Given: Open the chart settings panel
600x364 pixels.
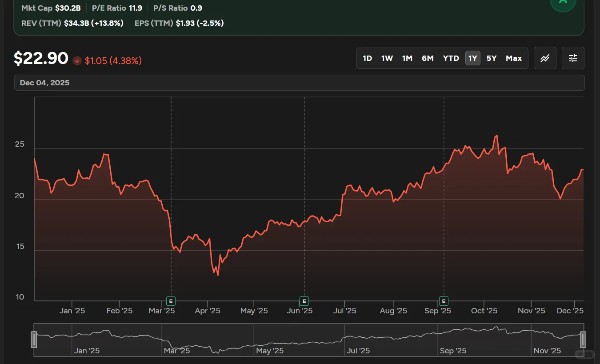Looking at the screenshot, I should coord(572,58).
